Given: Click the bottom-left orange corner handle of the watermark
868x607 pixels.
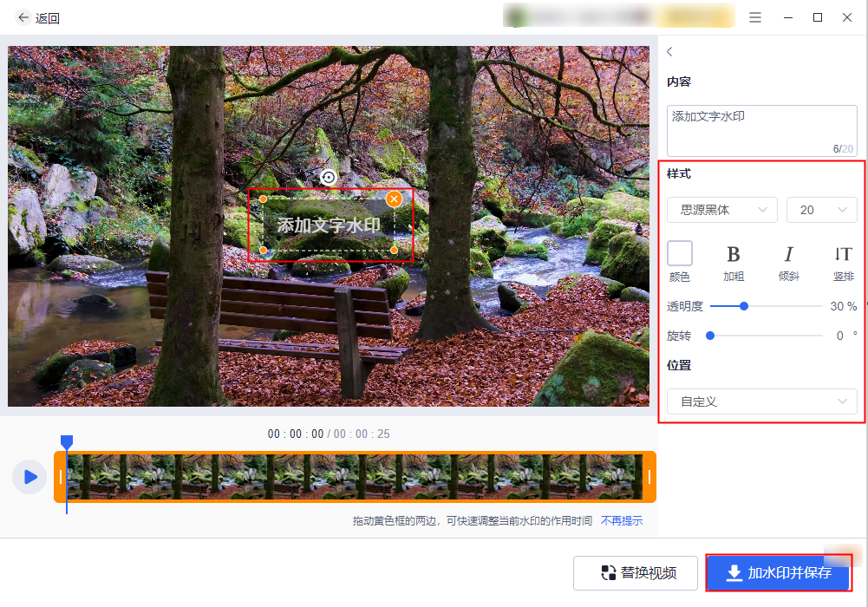Looking at the screenshot, I should click(x=263, y=250).
